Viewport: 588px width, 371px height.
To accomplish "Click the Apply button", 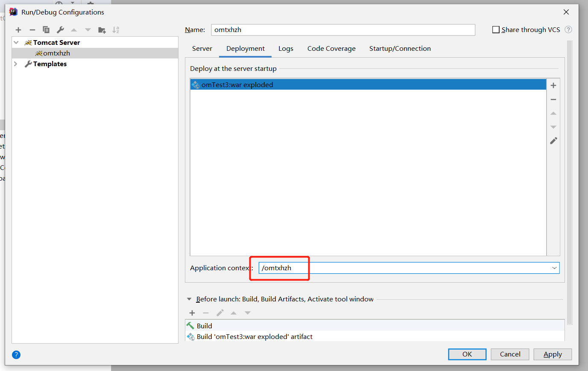I will pyautogui.click(x=553, y=354).
